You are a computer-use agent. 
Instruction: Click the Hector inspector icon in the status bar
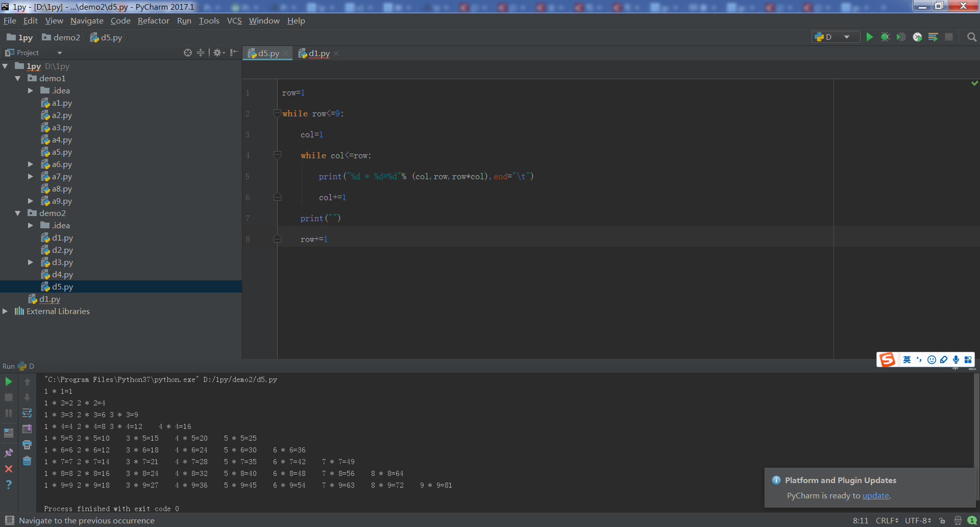(958, 520)
